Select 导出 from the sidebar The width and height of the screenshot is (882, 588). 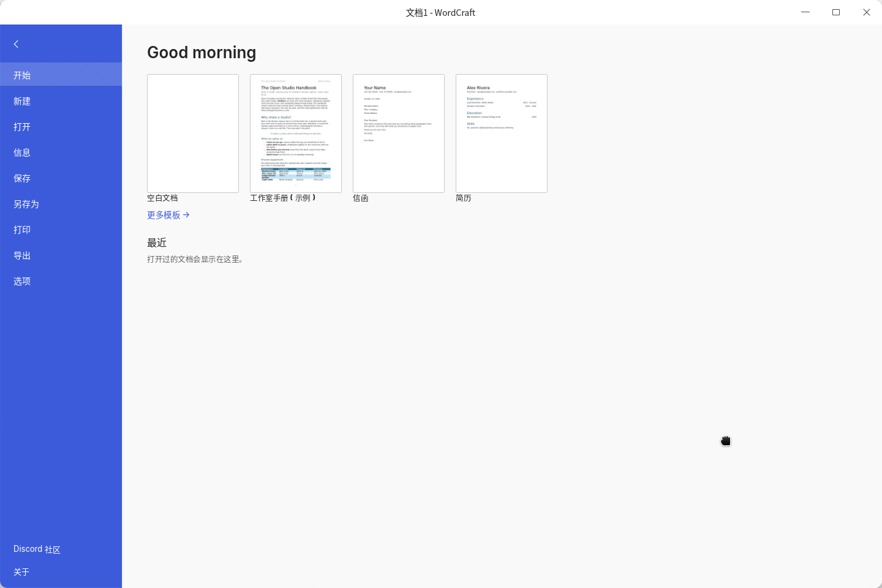[x=61, y=255]
